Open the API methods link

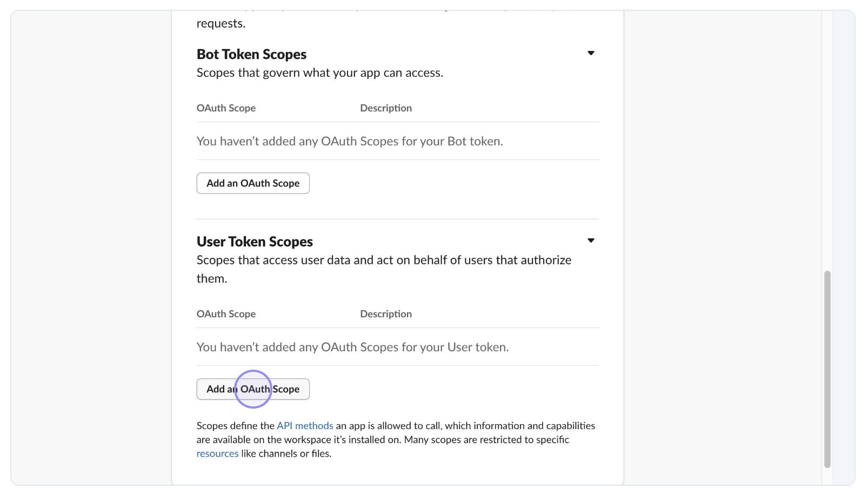(x=305, y=426)
